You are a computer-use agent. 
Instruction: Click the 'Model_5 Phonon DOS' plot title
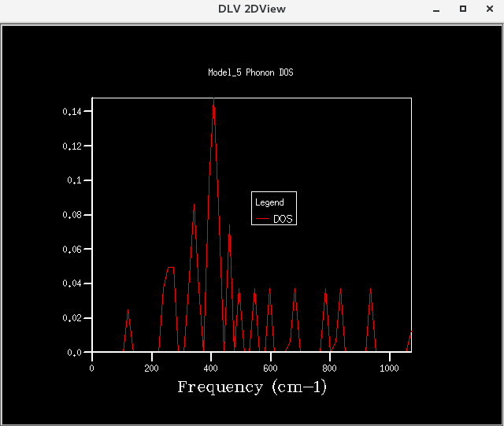point(250,72)
